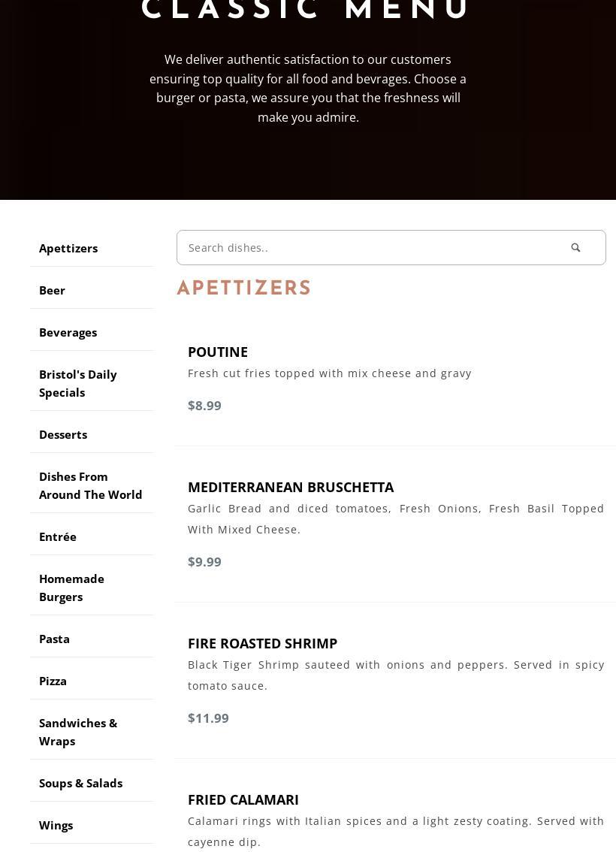Go to Bristol's Daily Specials
The width and height of the screenshot is (616, 852).
click(x=77, y=383)
